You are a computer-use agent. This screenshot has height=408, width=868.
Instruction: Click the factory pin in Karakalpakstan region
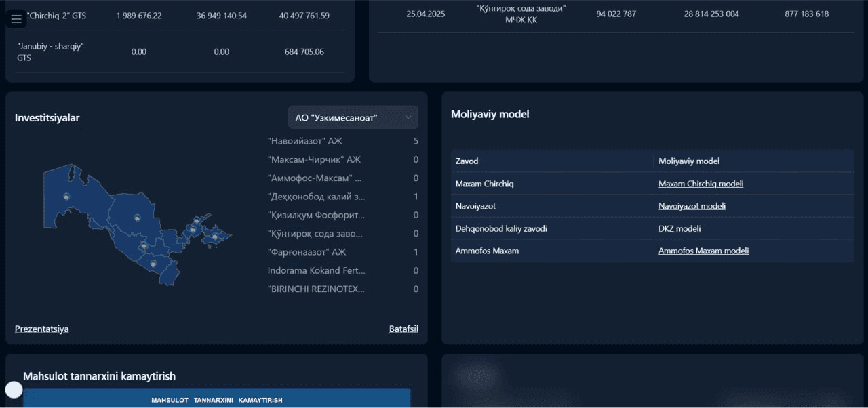click(x=66, y=197)
